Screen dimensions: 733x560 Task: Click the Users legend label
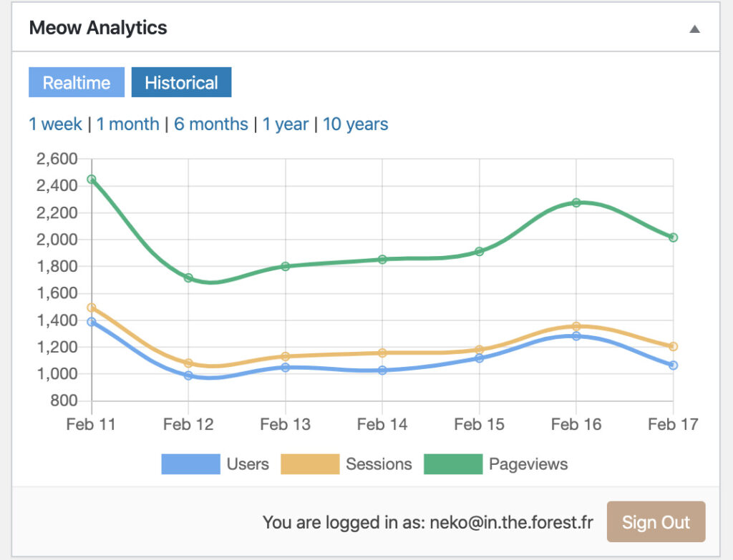click(248, 464)
